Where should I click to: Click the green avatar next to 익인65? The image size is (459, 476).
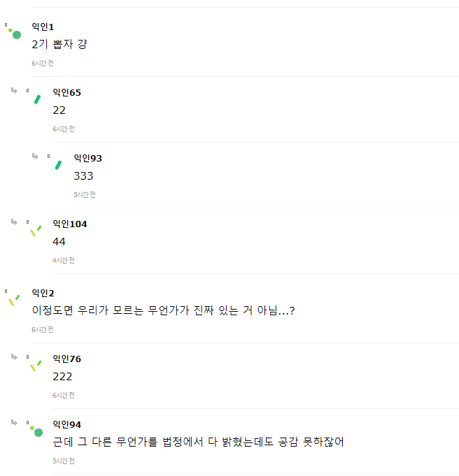point(37,99)
